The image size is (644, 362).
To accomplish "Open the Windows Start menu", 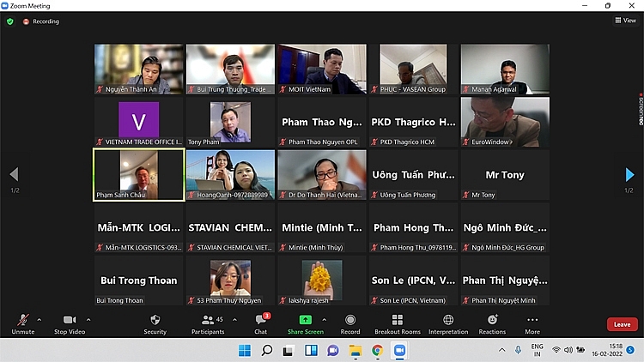I will pos(244,350).
